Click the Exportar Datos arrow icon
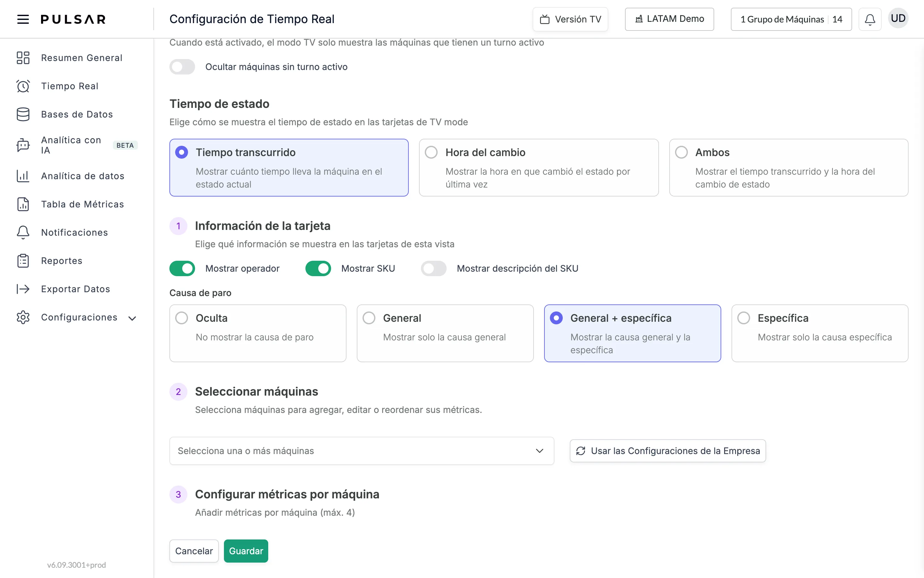The height and width of the screenshot is (578, 924). point(23,289)
